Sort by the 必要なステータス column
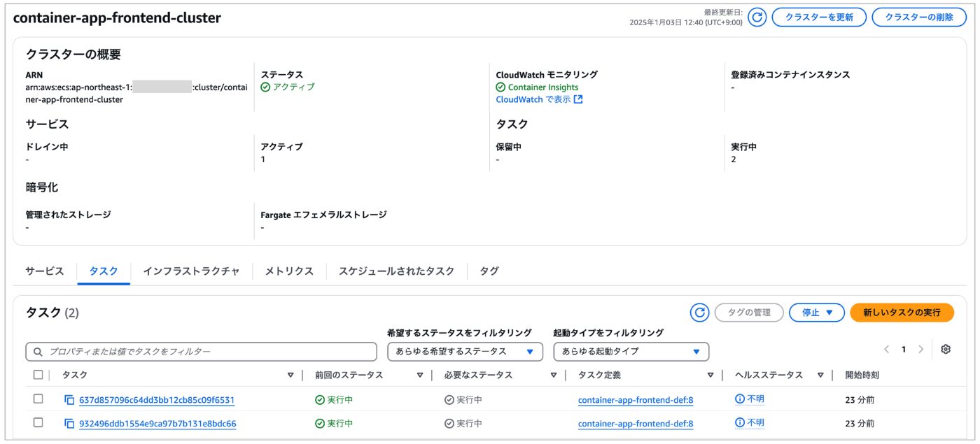Image resolution: width=980 pixels, height=444 pixels. point(554,375)
